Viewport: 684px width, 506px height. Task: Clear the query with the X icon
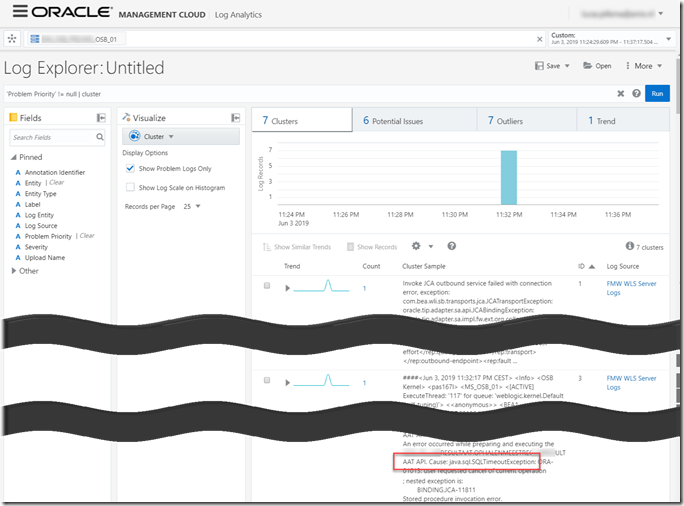tap(620, 94)
